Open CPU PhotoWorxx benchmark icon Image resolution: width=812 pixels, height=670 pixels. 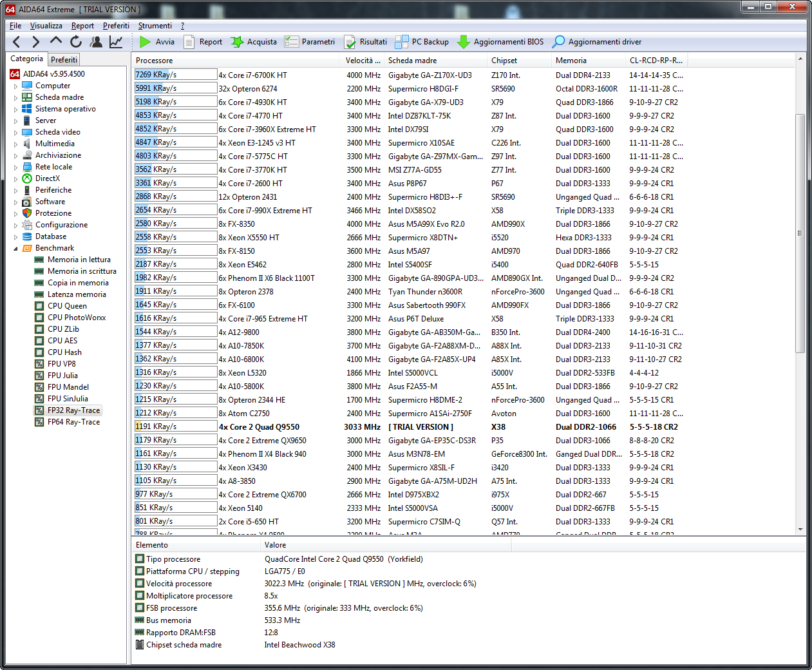pyautogui.click(x=39, y=318)
